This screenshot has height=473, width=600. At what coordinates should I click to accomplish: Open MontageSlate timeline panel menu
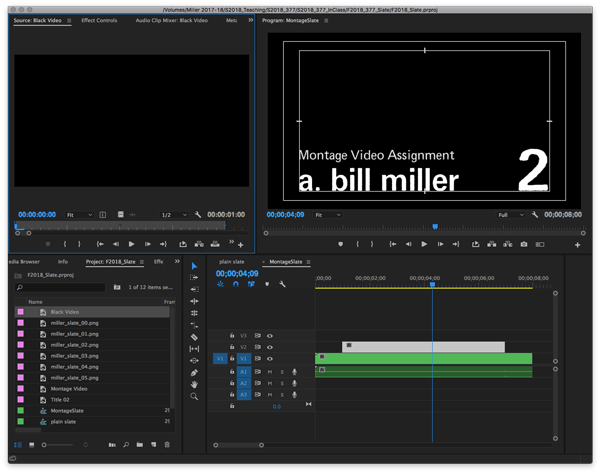(x=308, y=262)
